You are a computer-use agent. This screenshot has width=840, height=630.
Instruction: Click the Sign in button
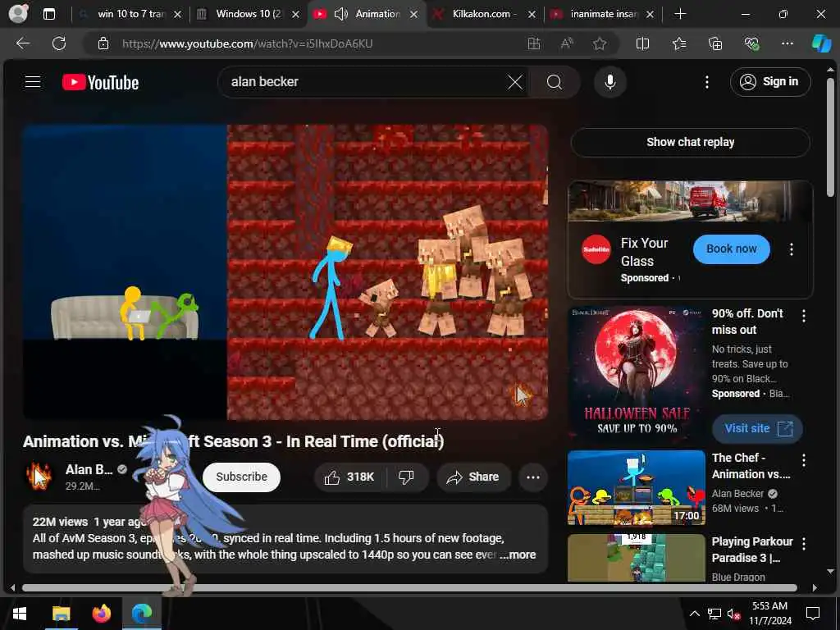770,82
